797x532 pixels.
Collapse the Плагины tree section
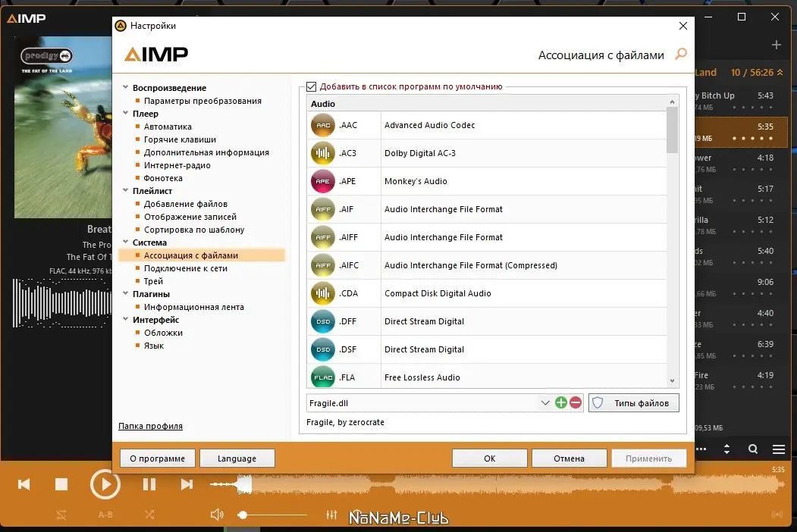click(126, 293)
